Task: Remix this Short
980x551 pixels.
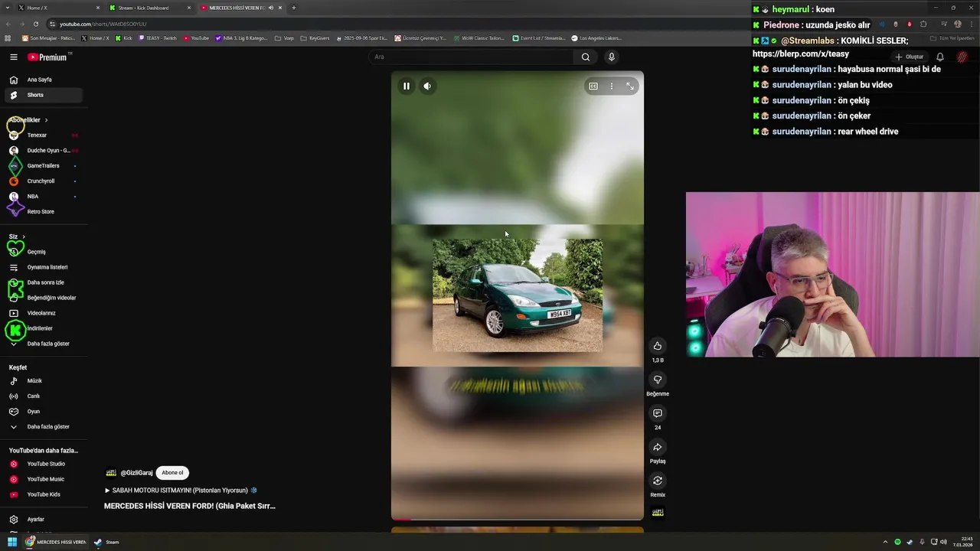Action: [x=657, y=481]
